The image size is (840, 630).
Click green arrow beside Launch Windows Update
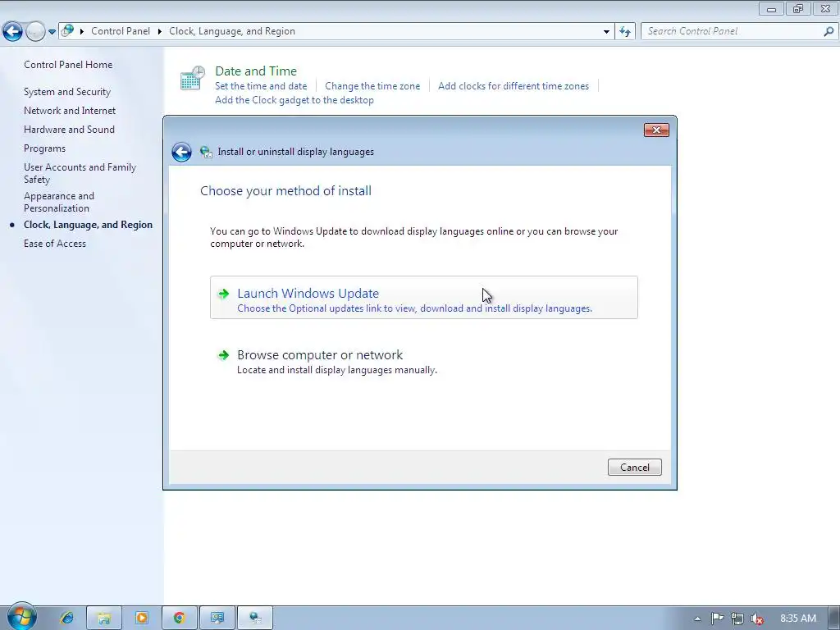tap(223, 294)
